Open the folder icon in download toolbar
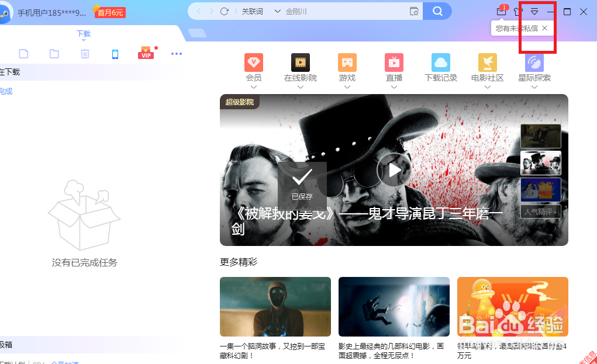The height and width of the screenshot is (364, 597). click(x=54, y=54)
